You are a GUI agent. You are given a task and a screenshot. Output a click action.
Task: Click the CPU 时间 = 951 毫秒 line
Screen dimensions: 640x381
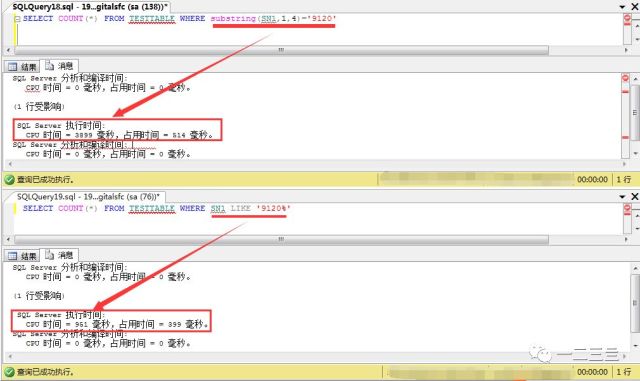click(118, 324)
